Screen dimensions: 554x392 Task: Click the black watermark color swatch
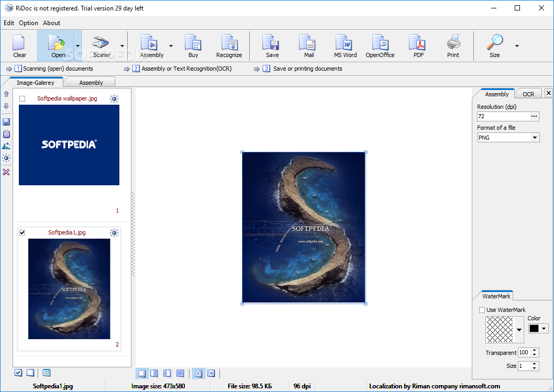tap(534, 329)
